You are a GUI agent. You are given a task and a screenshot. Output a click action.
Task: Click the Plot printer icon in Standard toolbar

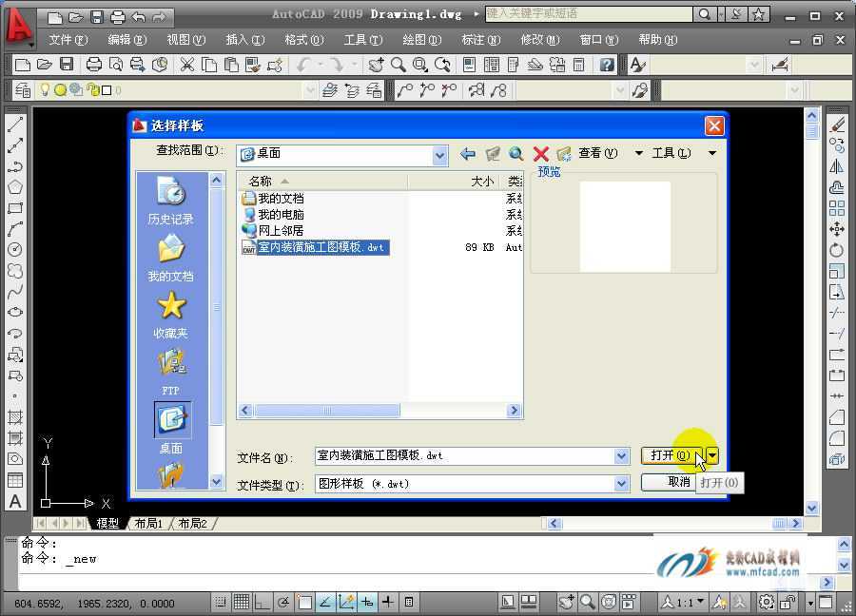tap(94, 65)
